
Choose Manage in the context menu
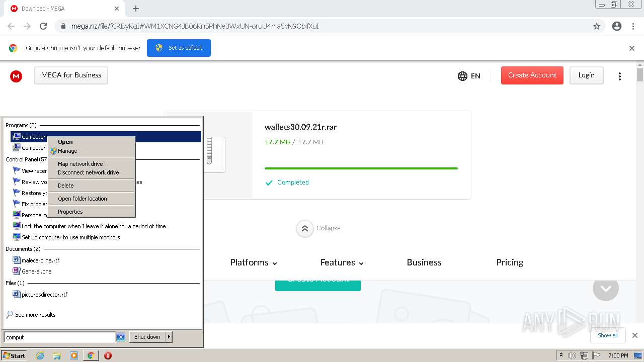(x=91, y=151)
